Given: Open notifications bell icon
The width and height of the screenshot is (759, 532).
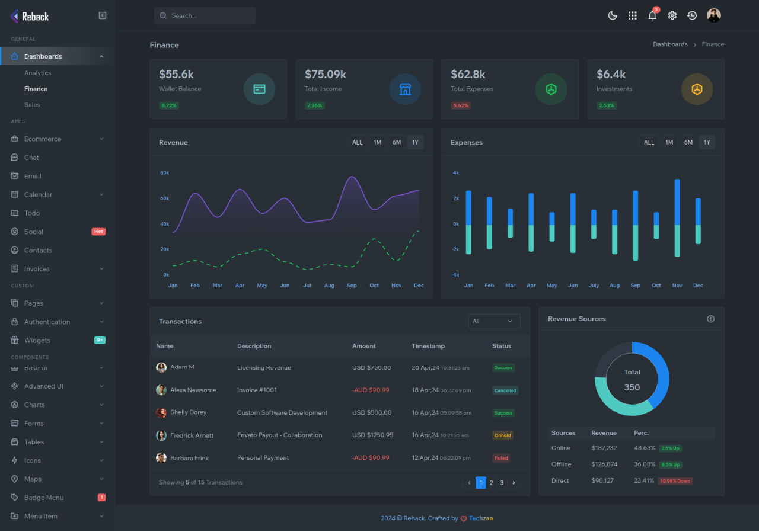Looking at the screenshot, I should pyautogui.click(x=652, y=15).
